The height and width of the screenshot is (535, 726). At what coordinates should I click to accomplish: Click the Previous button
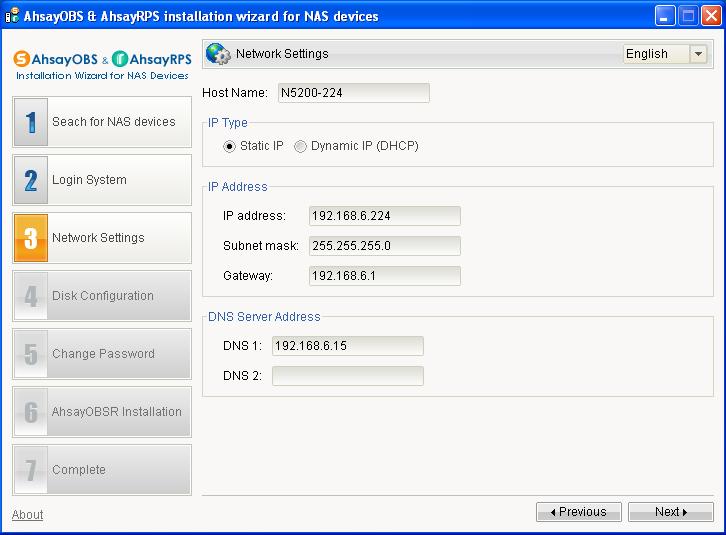[579, 512]
